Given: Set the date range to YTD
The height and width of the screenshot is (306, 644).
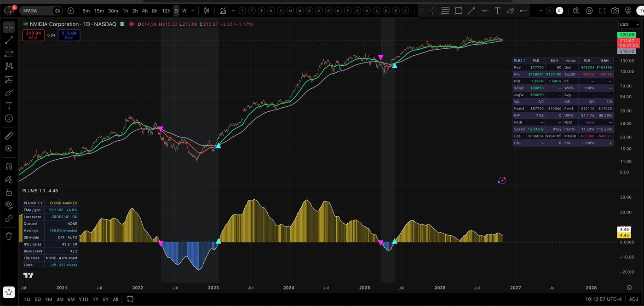Looking at the screenshot, I should coord(83,299).
